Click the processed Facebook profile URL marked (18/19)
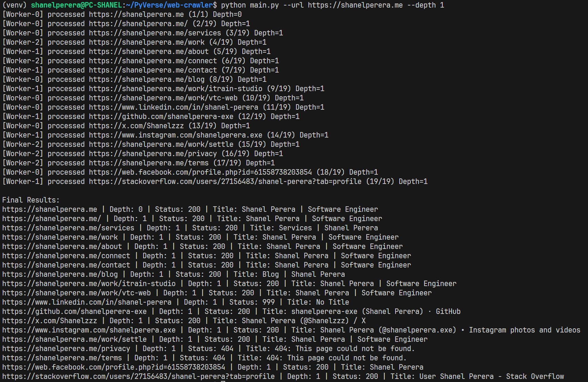The width and height of the screenshot is (588, 382). pos(200,172)
